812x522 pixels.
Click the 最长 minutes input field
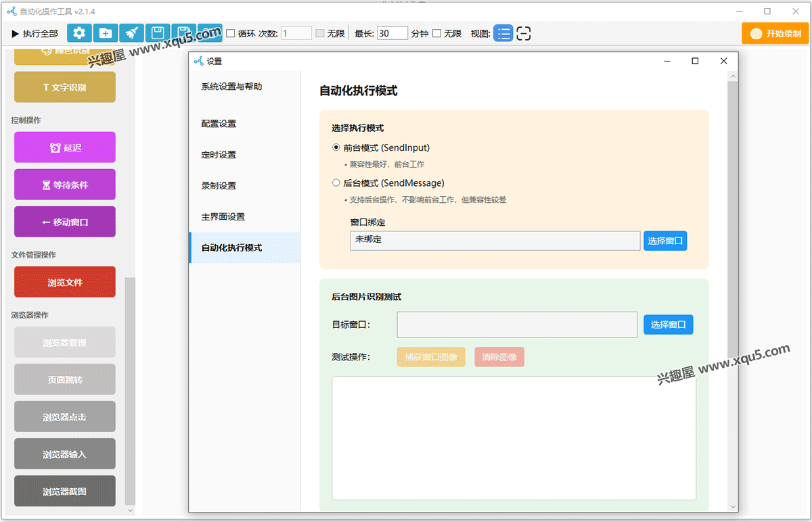pos(392,33)
